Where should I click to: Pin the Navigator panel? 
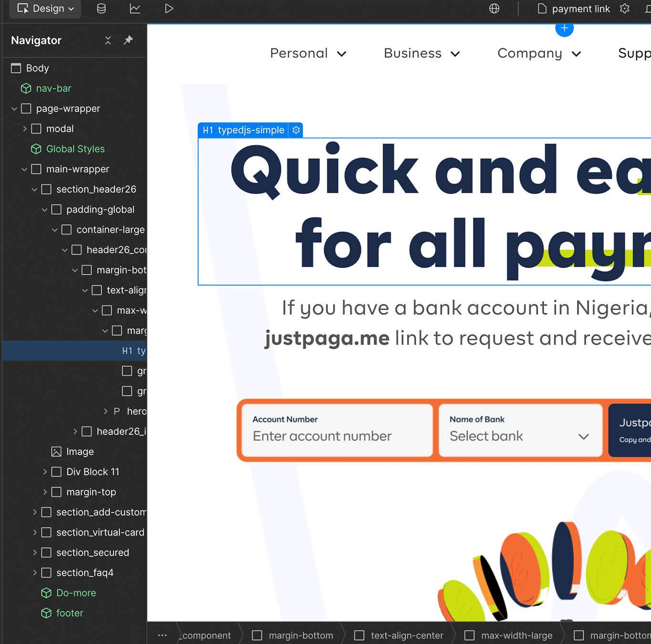[128, 41]
